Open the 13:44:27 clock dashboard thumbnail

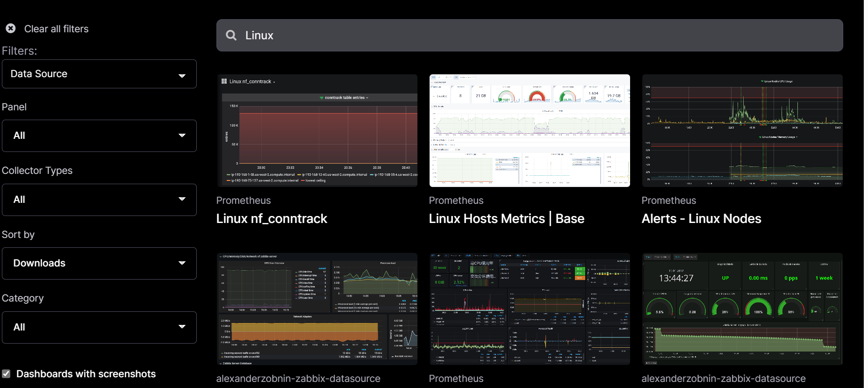pyautogui.click(x=742, y=309)
